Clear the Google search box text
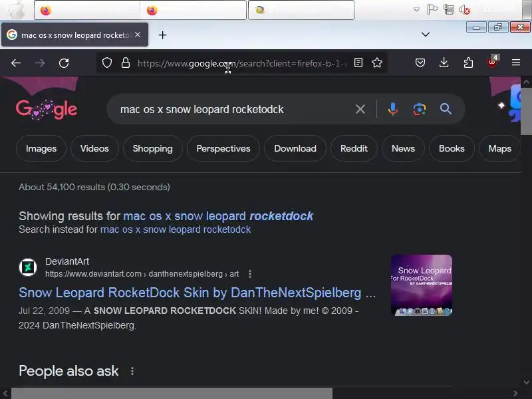The image size is (532, 399). pos(360,109)
